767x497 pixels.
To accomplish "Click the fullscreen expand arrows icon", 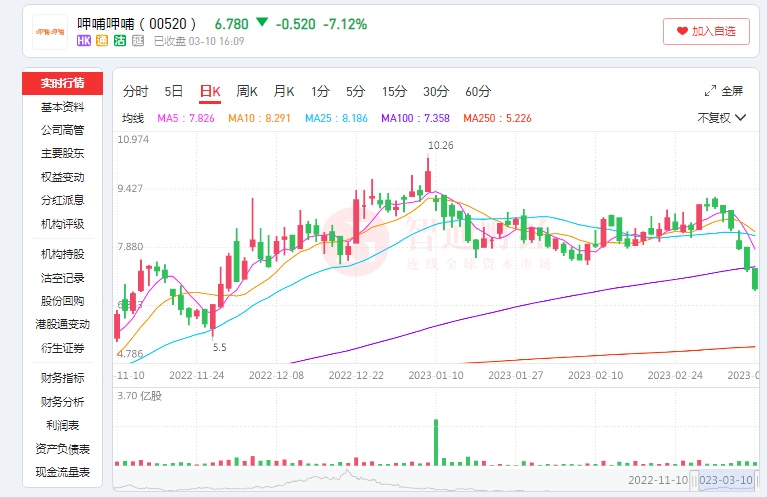I will [711, 91].
